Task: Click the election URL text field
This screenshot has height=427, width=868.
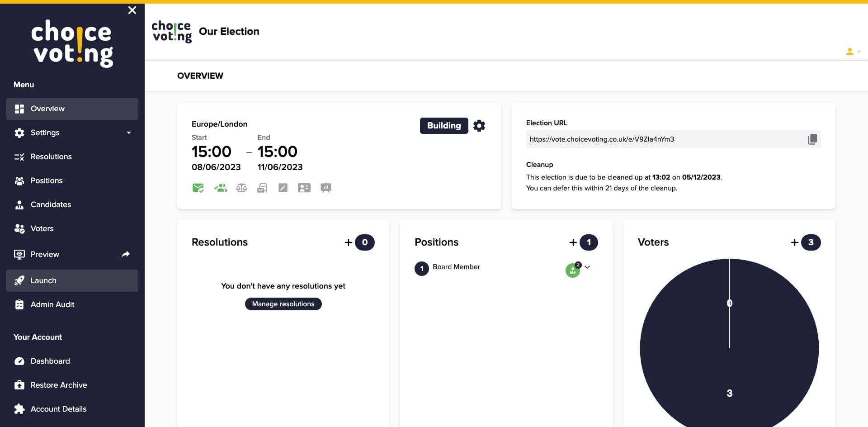Action: (x=667, y=139)
